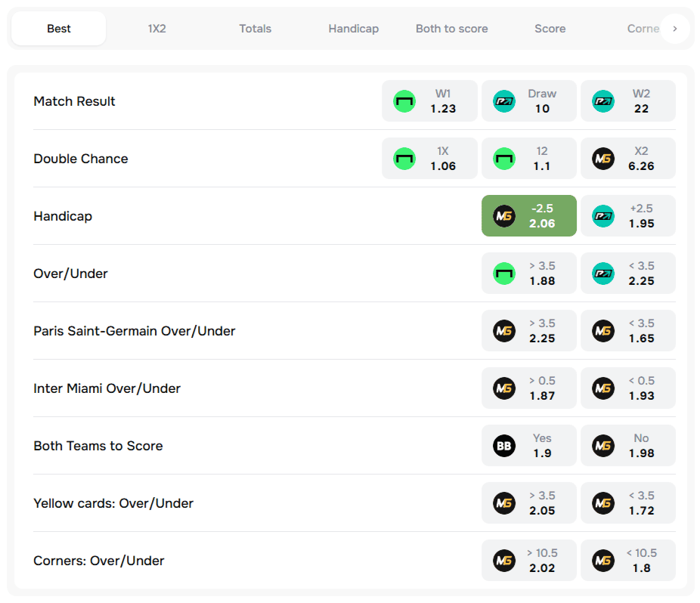The height and width of the screenshot is (603, 700).
Task: Switch to the Handicap tab
Action: (x=353, y=29)
